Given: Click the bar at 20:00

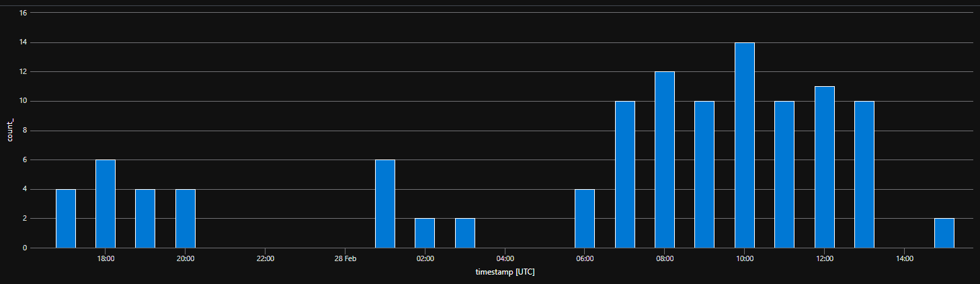Looking at the screenshot, I should (x=186, y=219).
